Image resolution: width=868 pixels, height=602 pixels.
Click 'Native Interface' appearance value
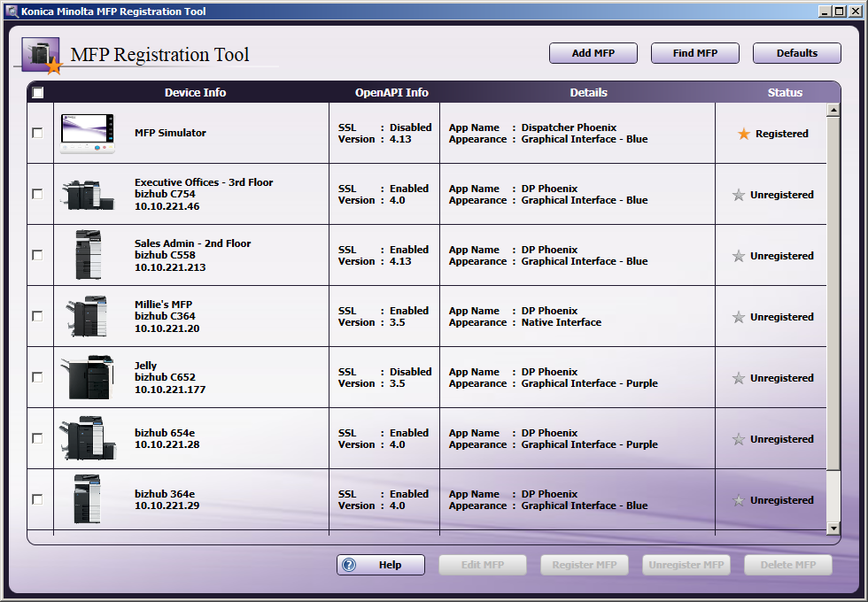561,322
